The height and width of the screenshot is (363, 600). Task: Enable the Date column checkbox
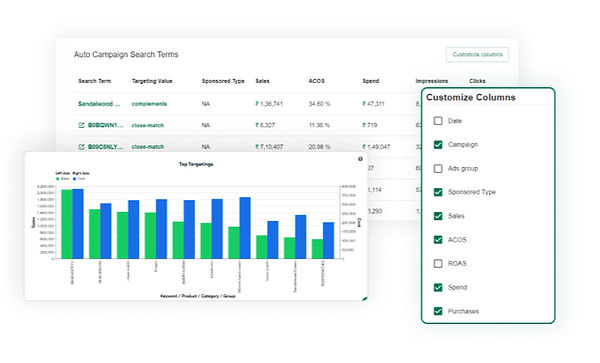point(438,121)
